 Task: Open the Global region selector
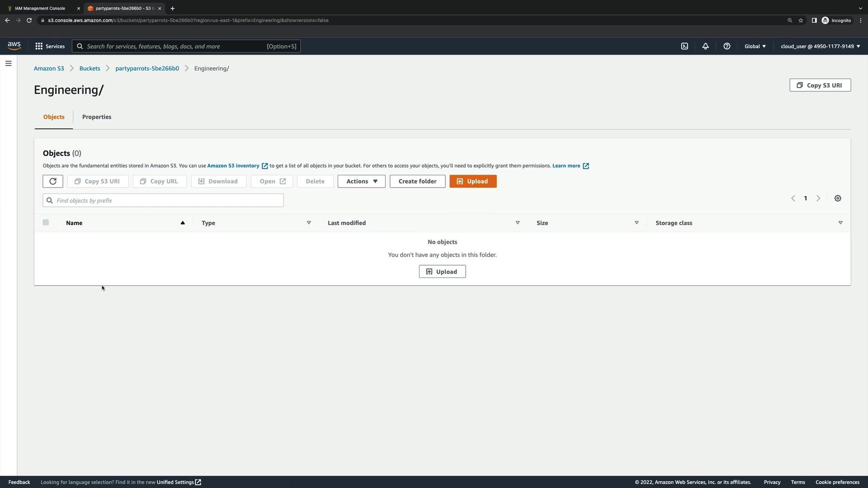pyautogui.click(x=755, y=46)
